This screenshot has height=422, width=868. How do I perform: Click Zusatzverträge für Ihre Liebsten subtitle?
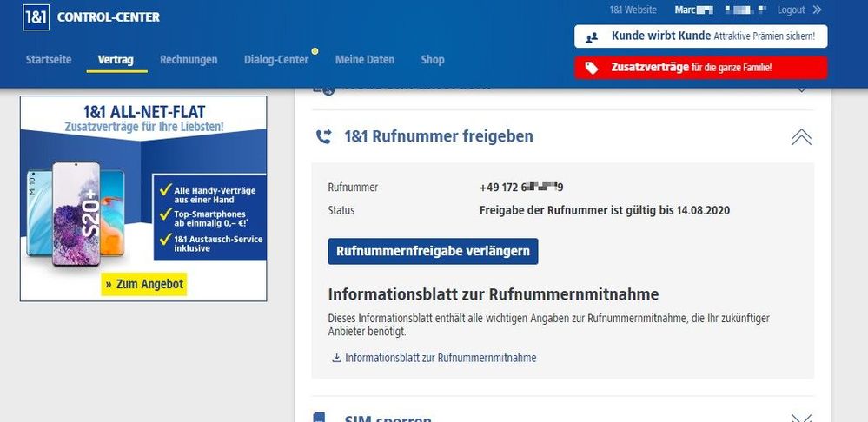click(144, 128)
